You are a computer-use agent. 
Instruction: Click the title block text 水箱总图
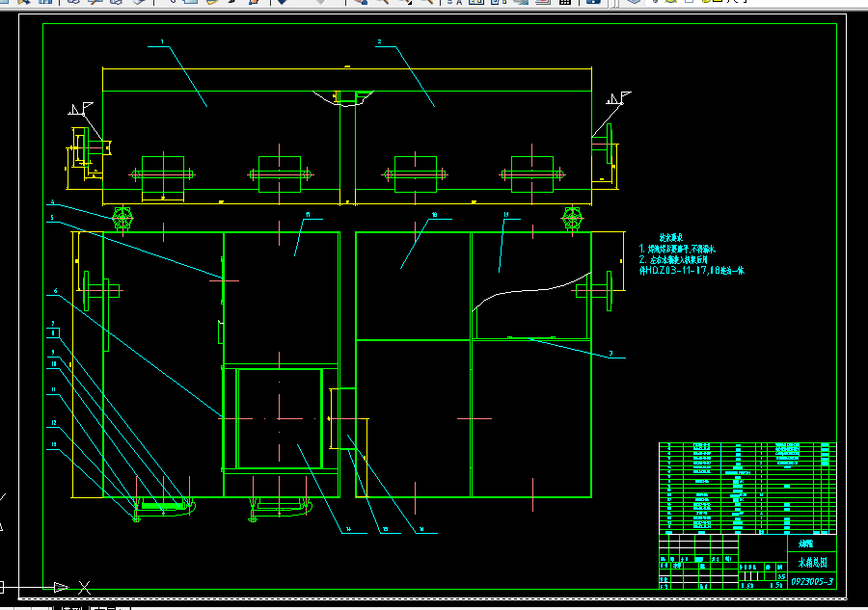click(812, 563)
